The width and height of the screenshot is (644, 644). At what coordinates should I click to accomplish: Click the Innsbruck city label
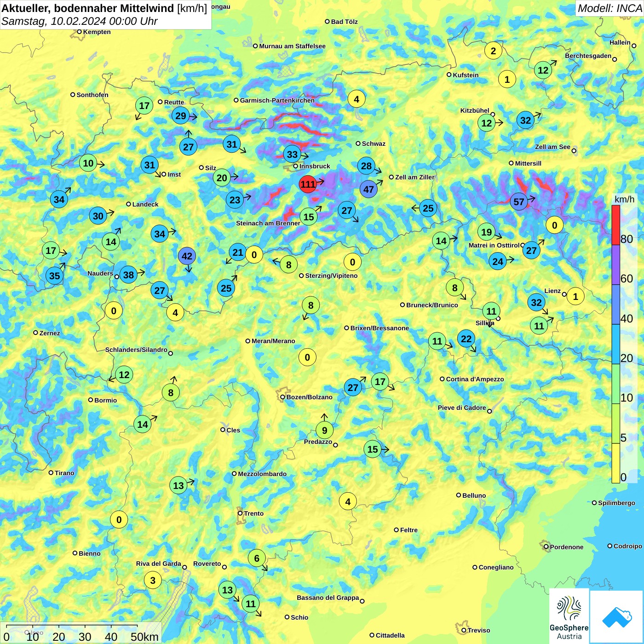click(x=315, y=166)
